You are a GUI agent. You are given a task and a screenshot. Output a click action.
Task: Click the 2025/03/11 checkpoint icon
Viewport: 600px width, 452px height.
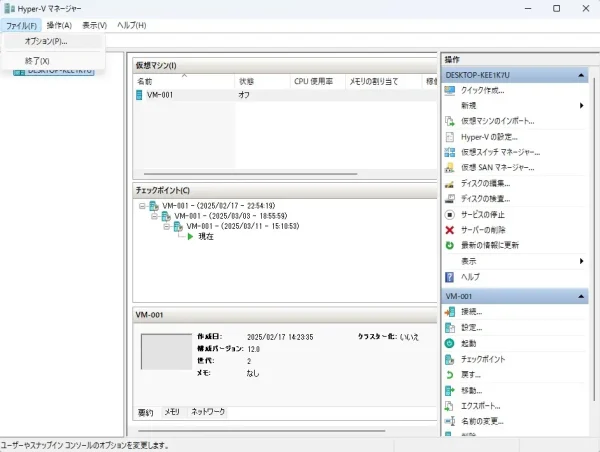pos(178,227)
